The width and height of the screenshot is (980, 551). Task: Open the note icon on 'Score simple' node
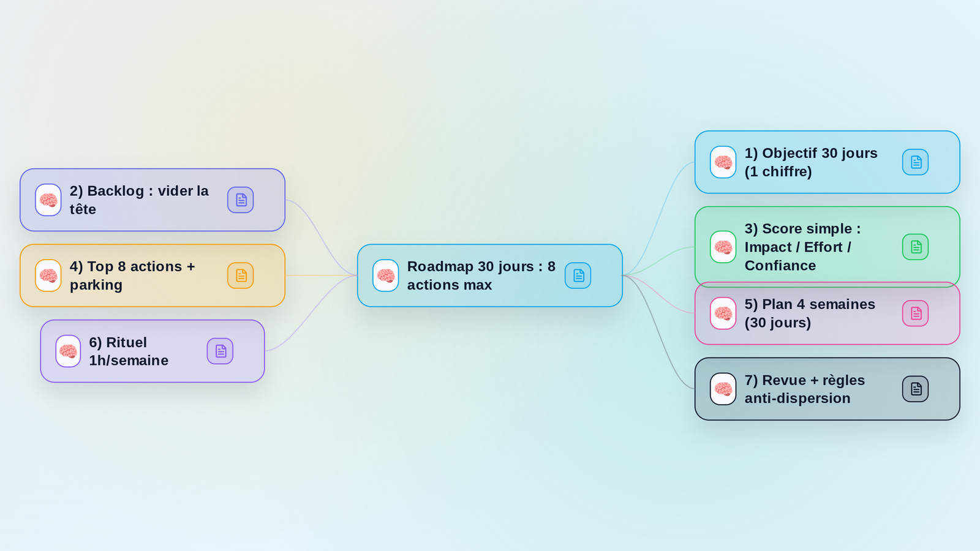tap(915, 247)
